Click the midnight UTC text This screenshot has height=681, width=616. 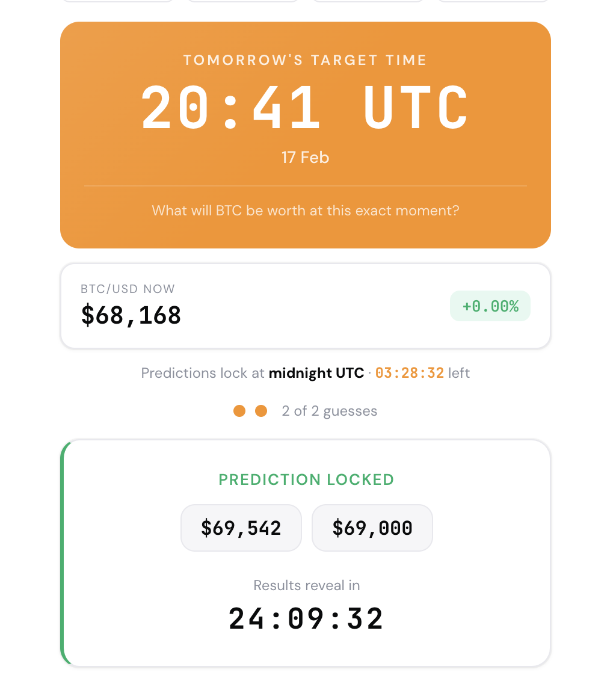click(316, 373)
